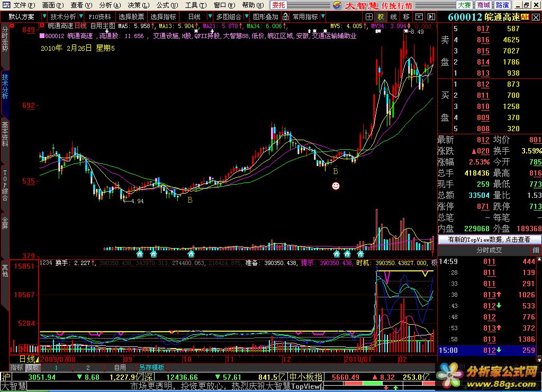Click 选择指标 toolbar button
The height and width of the screenshot is (392, 542).
point(163,16)
